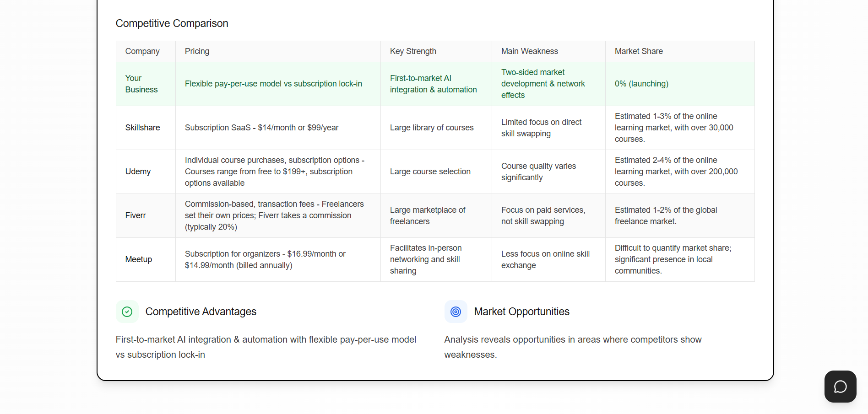This screenshot has width=868, height=414.
Task: Click the green checkmark Competitive Advantages icon
Action: [127, 312]
